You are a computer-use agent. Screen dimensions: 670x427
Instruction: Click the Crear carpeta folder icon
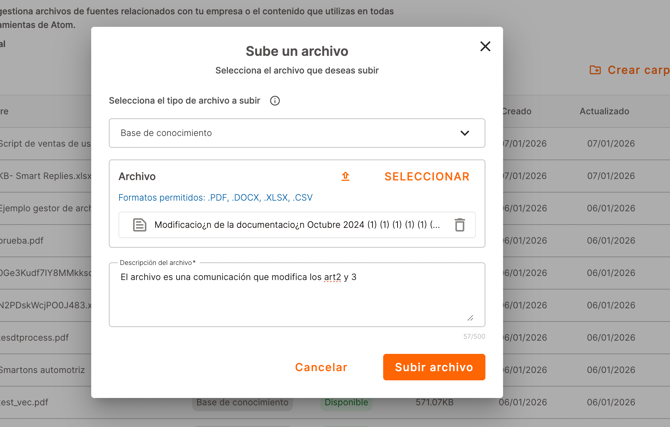596,70
